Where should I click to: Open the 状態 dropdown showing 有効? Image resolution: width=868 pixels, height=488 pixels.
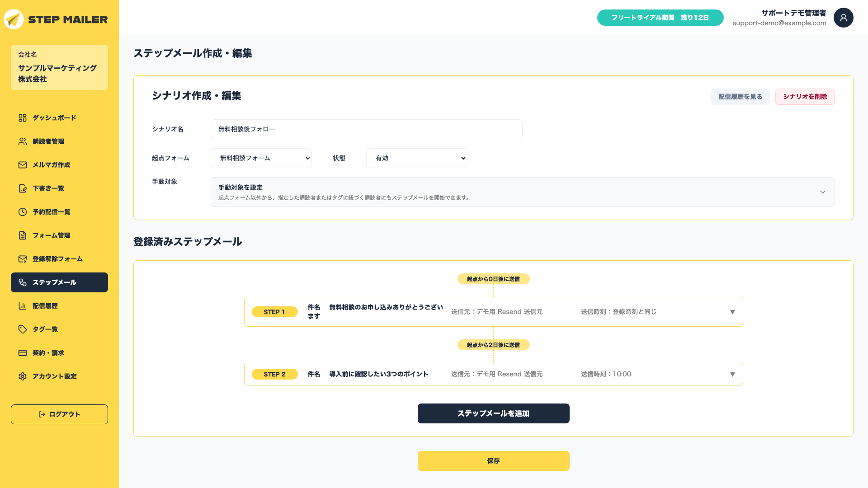pos(417,158)
